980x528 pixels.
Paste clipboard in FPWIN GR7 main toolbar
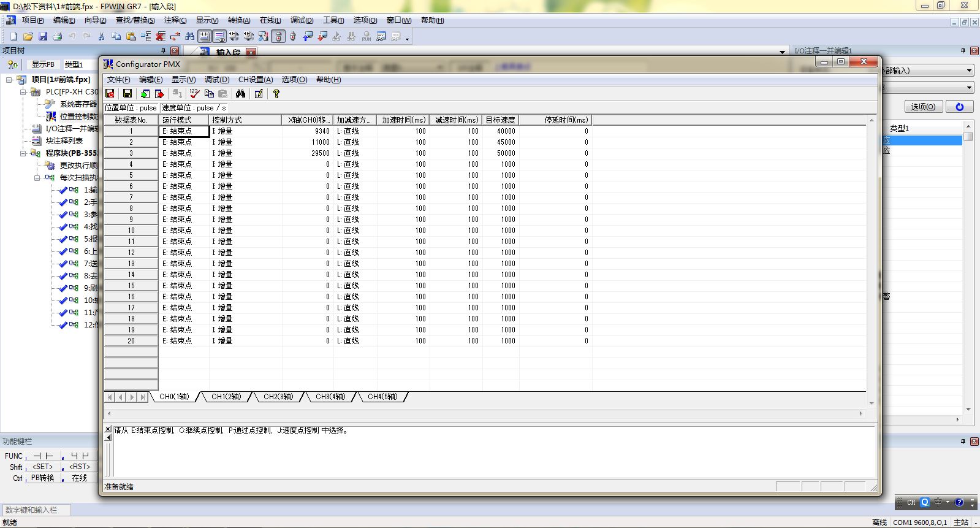click(x=131, y=36)
